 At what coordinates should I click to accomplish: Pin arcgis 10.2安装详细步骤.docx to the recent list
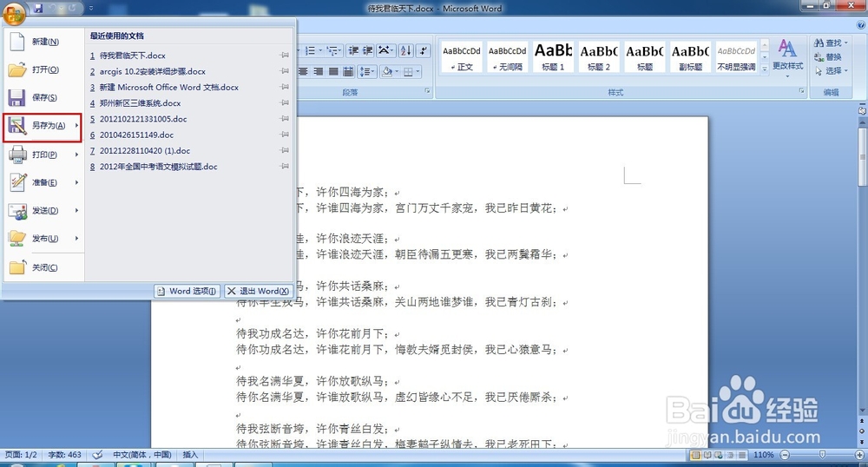pos(285,71)
